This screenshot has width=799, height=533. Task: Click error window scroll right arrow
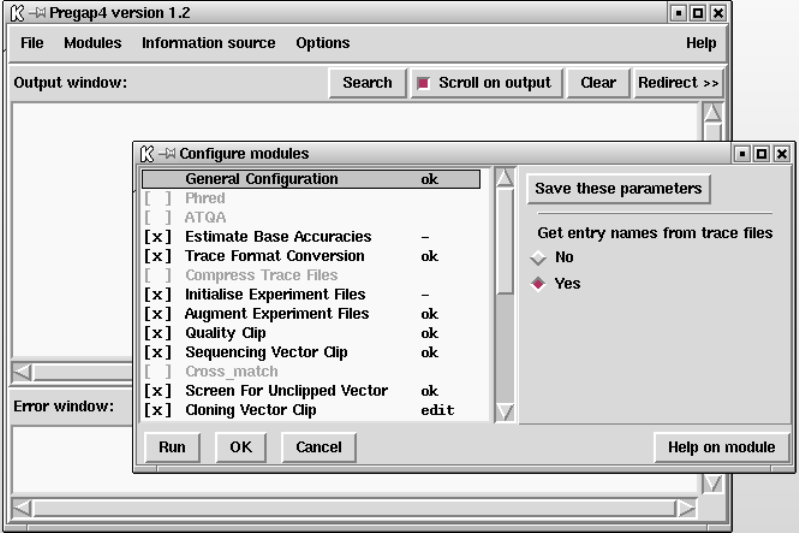[686, 508]
